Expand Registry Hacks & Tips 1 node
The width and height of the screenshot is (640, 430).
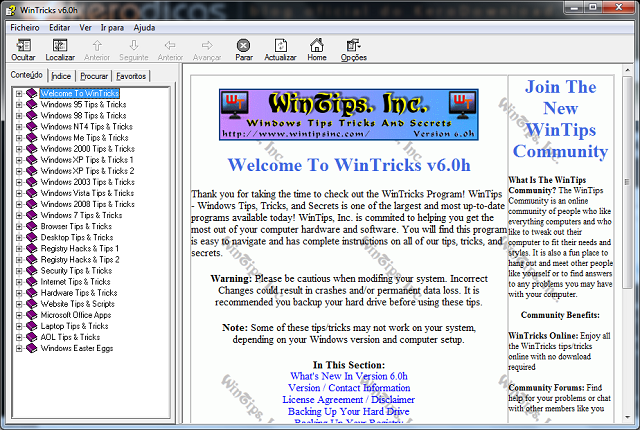19,248
